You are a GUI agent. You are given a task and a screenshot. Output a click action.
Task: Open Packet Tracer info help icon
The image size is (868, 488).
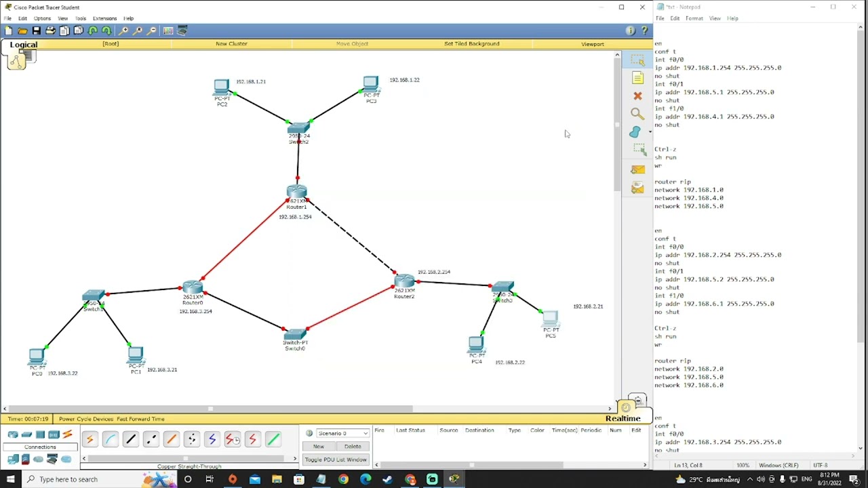pos(630,30)
